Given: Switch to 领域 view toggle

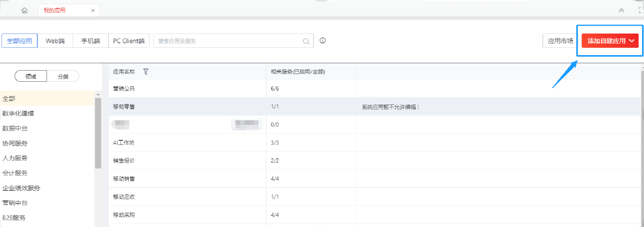Looking at the screenshot, I should click(x=31, y=76).
